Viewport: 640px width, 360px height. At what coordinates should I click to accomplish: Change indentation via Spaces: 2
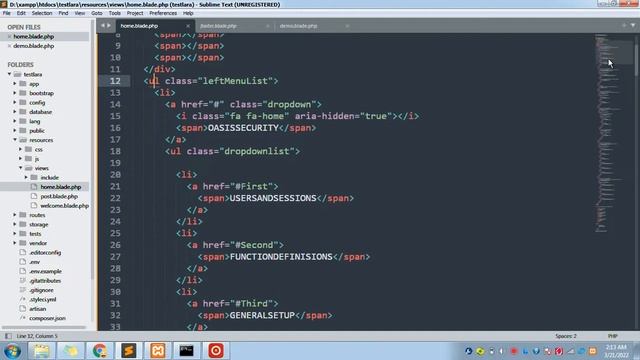point(566,336)
